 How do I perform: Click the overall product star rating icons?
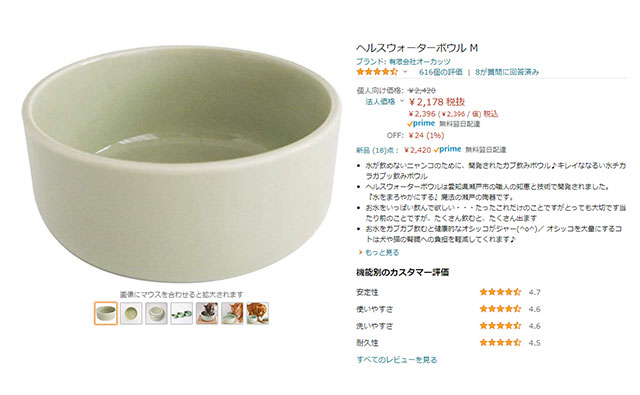click(377, 72)
